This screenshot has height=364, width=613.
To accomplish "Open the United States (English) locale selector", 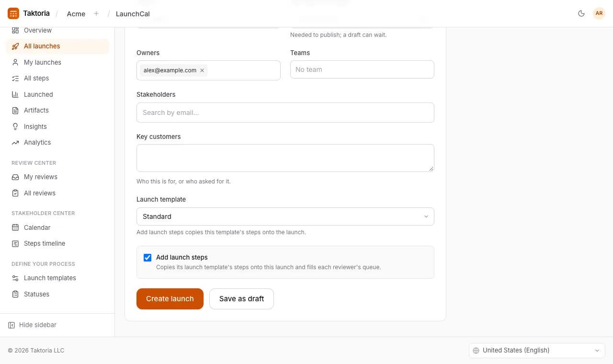I will point(537,351).
